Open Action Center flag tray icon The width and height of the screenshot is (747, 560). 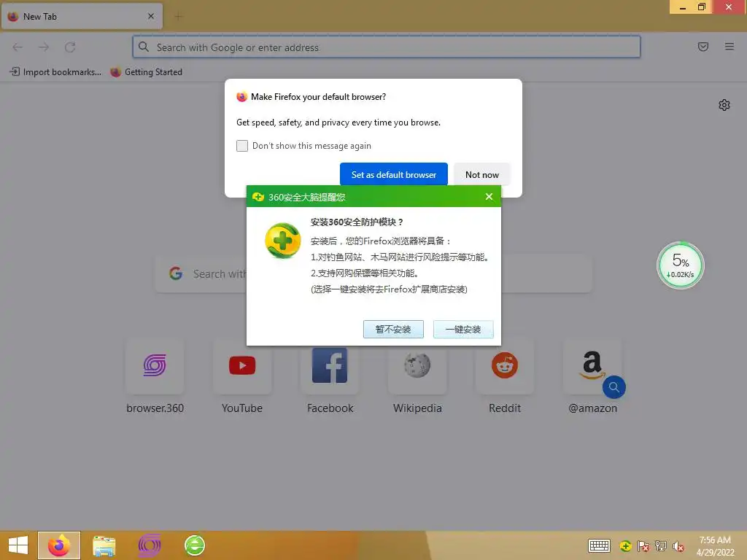tap(643, 546)
